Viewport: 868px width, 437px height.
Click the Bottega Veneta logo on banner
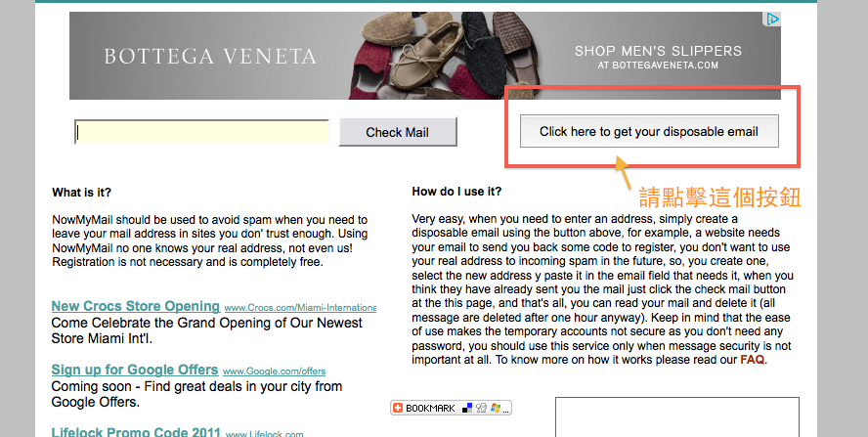(x=210, y=56)
